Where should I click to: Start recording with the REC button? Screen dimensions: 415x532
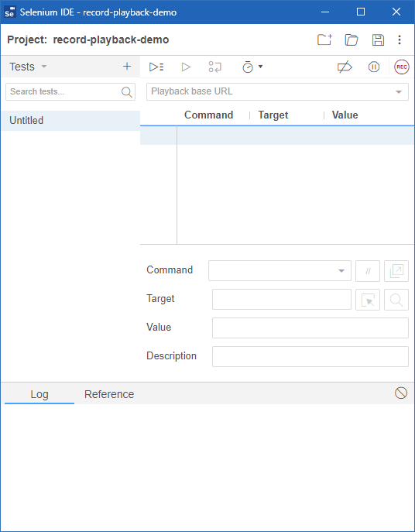[401, 67]
